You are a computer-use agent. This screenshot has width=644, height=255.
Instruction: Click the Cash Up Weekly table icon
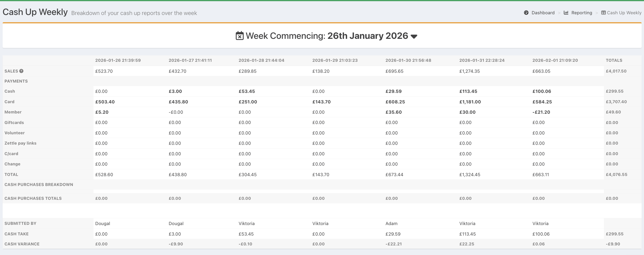(603, 13)
